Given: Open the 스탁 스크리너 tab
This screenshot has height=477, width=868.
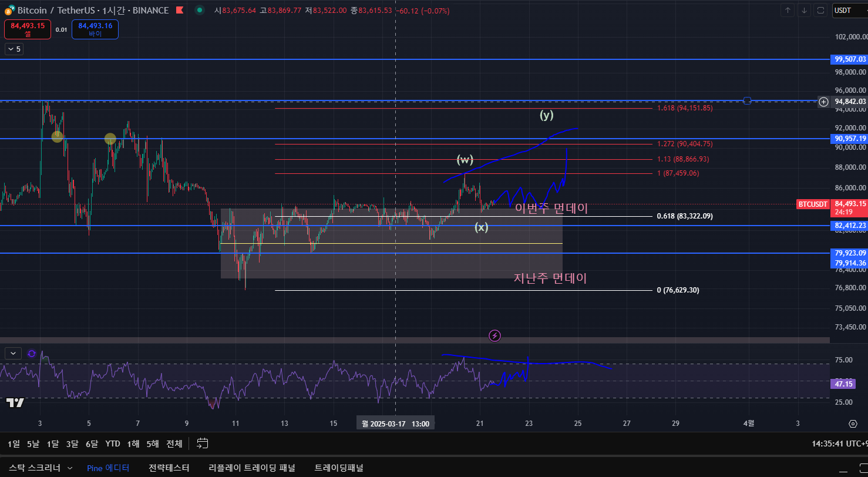Looking at the screenshot, I should [35, 468].
